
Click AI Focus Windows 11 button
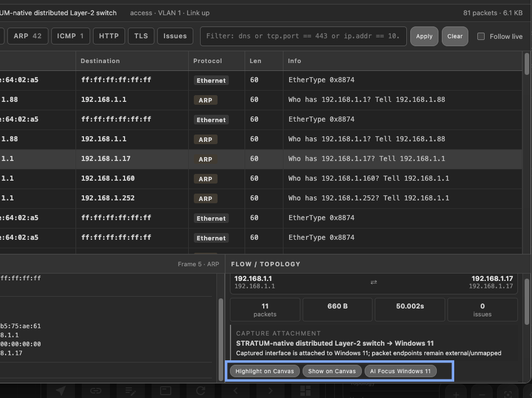[400, 371]
